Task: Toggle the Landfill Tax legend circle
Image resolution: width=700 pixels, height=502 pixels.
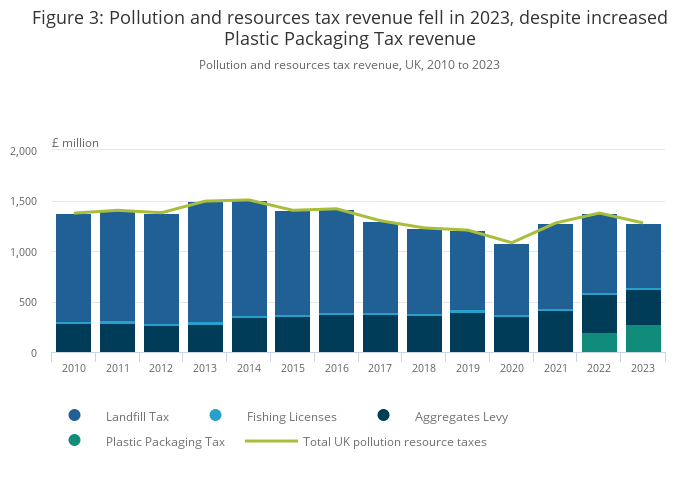Action: pyautogui.click(x=74, y=416)
